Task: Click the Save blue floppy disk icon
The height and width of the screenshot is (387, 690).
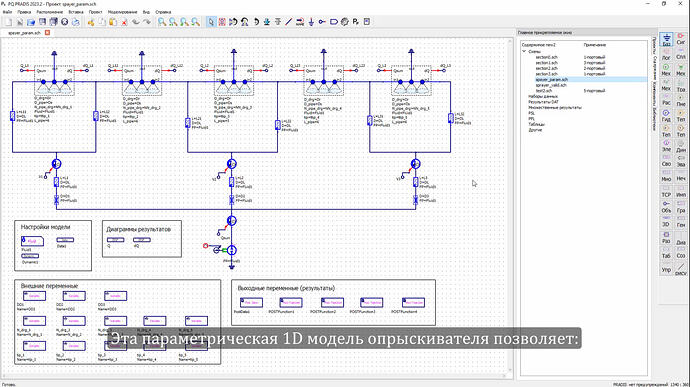Action: 42,22
